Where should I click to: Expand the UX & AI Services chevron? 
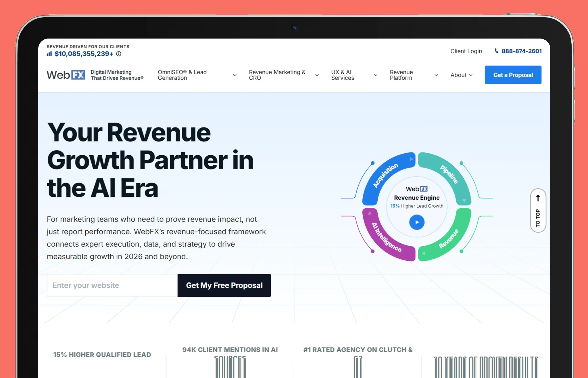tap(376, 75)
